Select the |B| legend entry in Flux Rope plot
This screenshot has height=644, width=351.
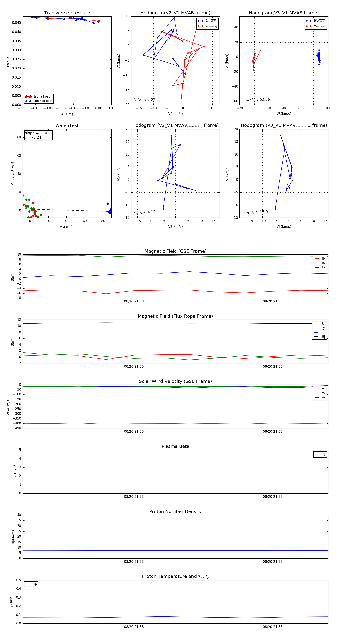point(320,337)
